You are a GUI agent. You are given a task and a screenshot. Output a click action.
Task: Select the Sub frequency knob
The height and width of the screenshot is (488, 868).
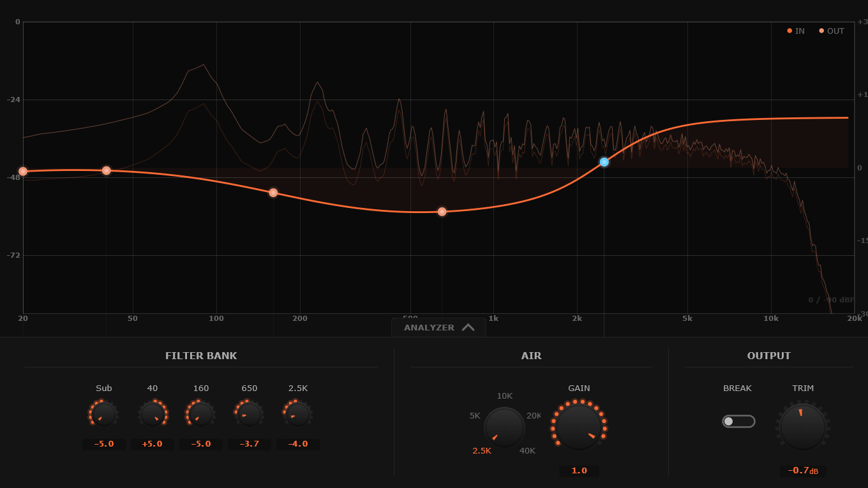[x=103, y=413]
